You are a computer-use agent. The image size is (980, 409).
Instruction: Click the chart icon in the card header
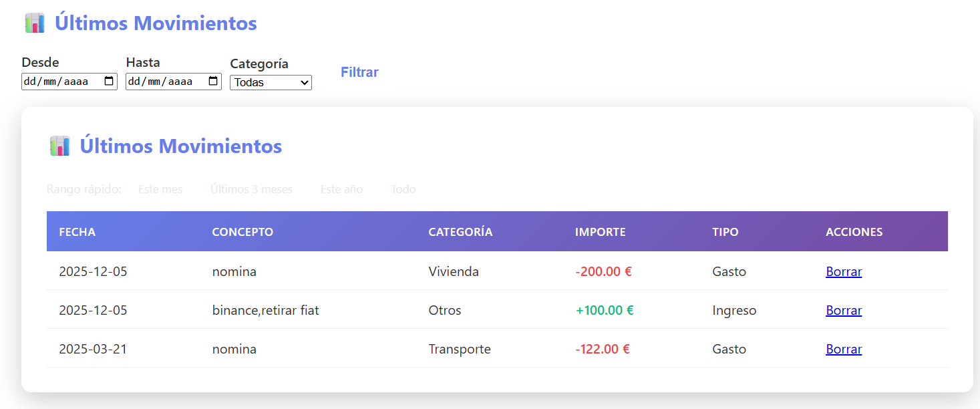[x=59, y=145]
